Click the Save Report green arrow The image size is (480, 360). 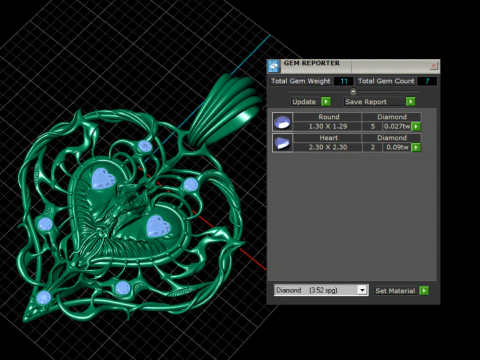point(411,101)
